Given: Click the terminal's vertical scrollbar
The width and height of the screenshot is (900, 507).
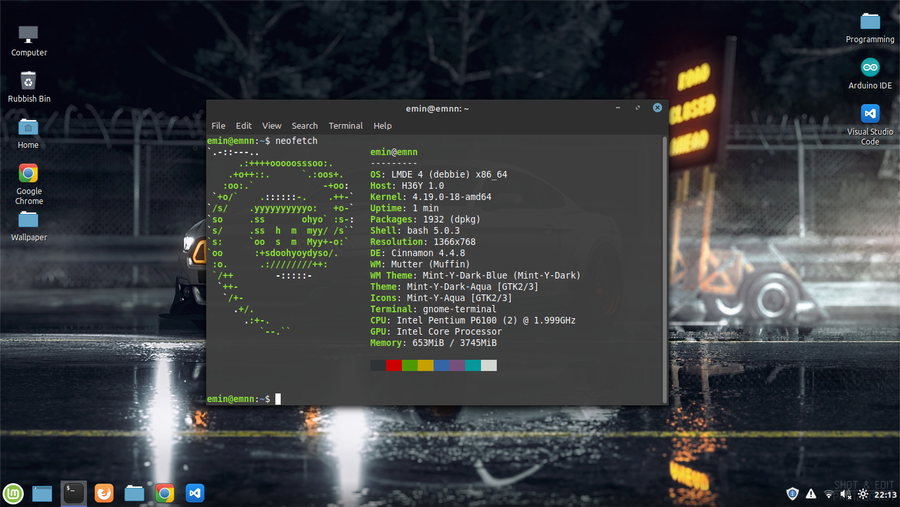Looking at the screenshot, I should click(x=663, y=270).
